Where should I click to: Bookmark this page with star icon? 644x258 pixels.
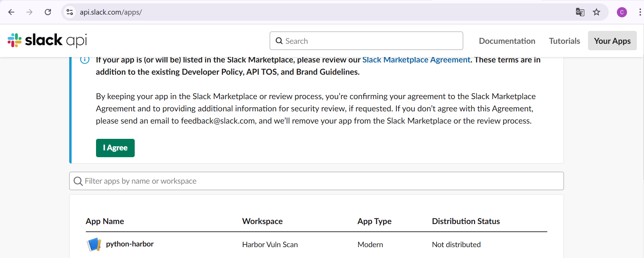coord(596,12)
